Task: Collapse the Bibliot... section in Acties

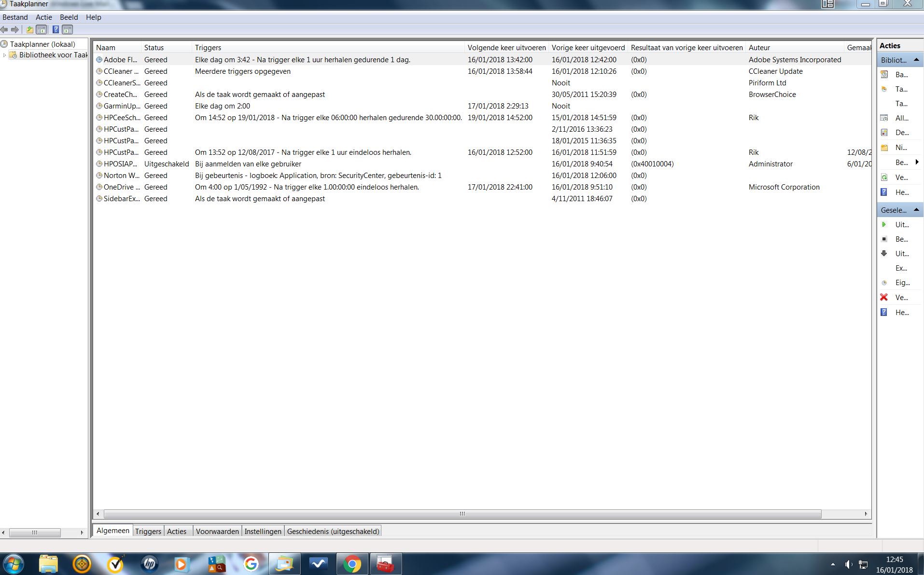Action: (916, 60)
